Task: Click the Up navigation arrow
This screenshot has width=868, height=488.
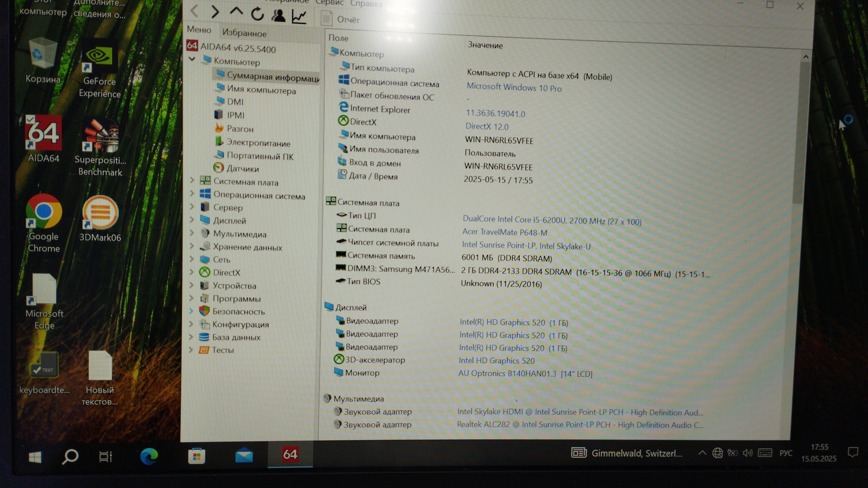Action: point(236,12)
